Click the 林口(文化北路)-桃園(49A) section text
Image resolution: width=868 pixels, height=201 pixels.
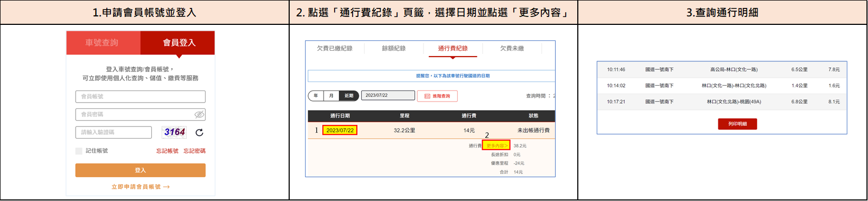click(x=734, y=102)
